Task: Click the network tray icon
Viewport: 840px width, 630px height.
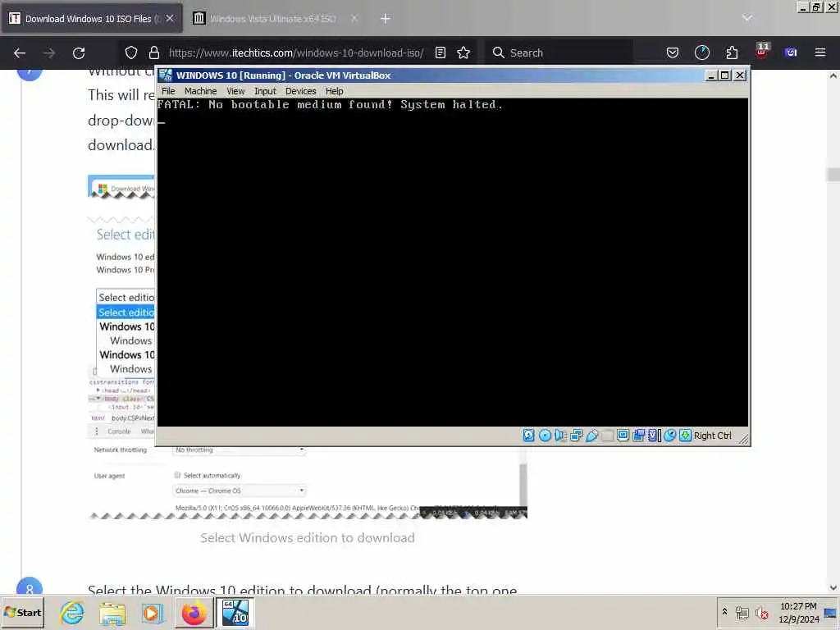Action: coord(742,612)
